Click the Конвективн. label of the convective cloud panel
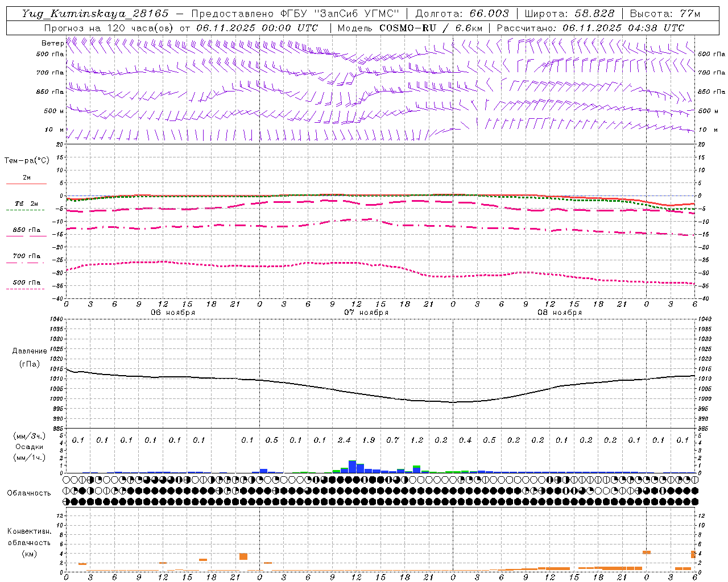This screenshot has height=582, width=728. (30, 531)
